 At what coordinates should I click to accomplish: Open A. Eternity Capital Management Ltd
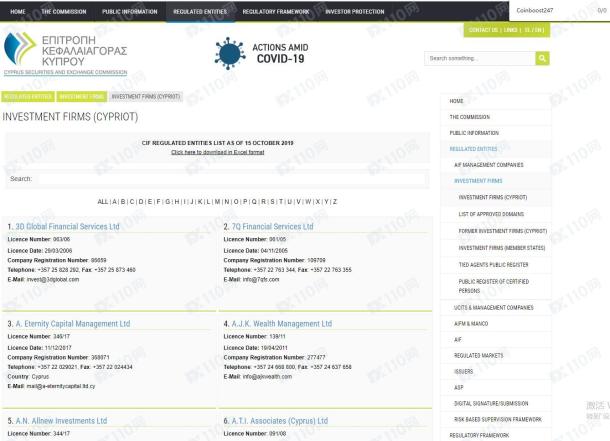(x=73, y=324)
